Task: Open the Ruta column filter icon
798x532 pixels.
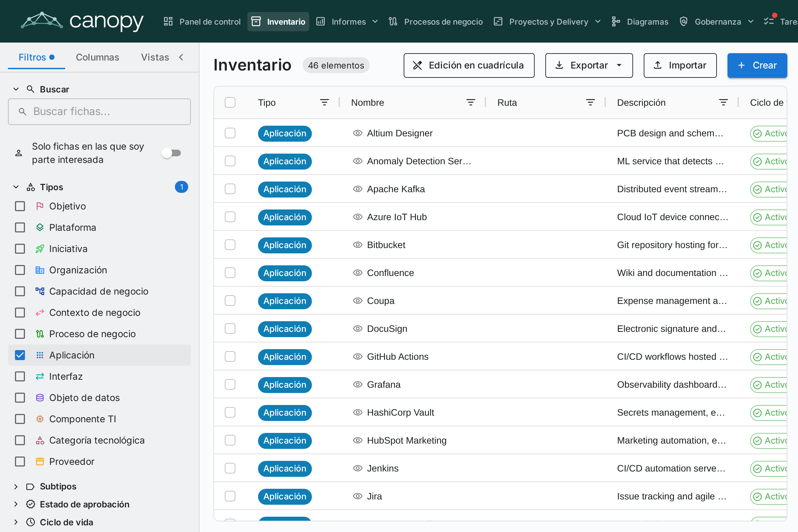Action: coord(591,102)
